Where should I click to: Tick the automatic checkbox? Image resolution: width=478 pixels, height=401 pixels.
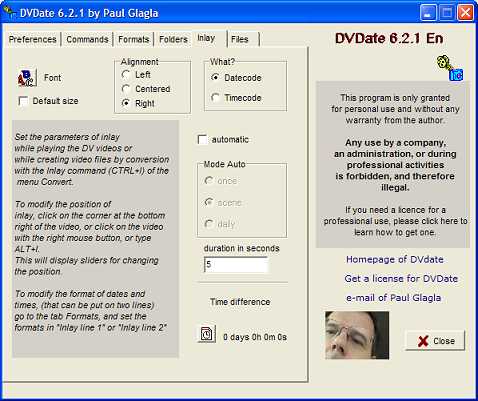202,140
